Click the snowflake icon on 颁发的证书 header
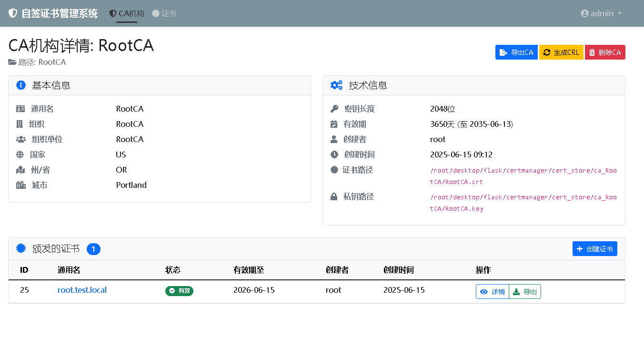The image size is (644, 339). coord(20,248)
